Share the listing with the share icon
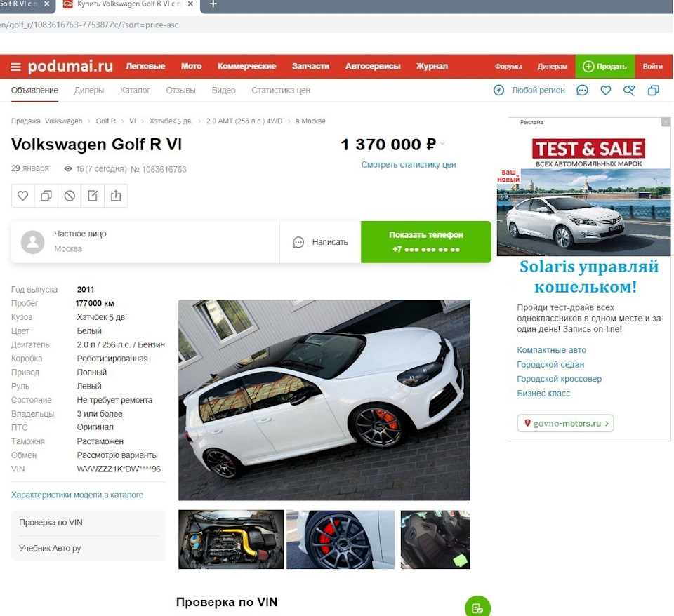 click(116, 196)
